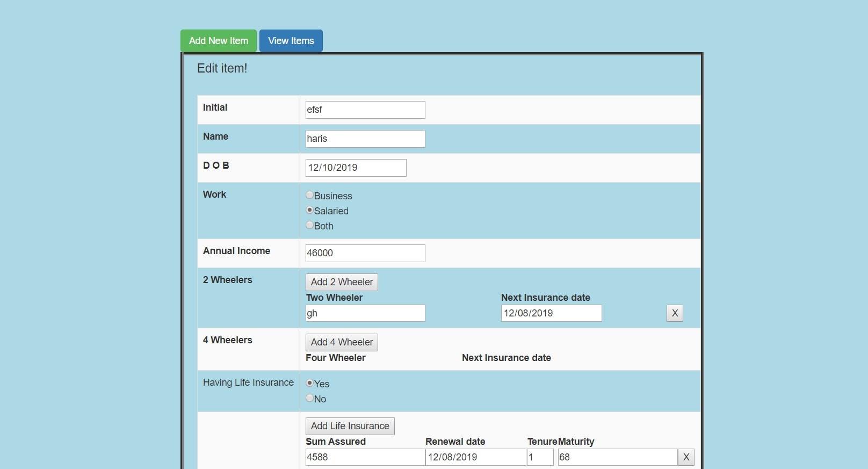Click the Two Wheeler name input
Viewport: 868px width, 469px height.
click(x=365, y=313)
